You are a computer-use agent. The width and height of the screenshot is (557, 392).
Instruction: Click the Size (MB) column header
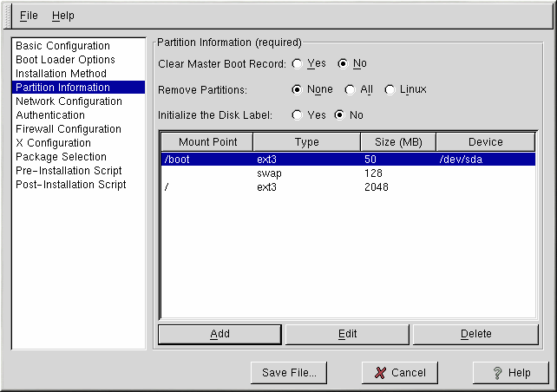pyautogui.click(x=397, y=142)
